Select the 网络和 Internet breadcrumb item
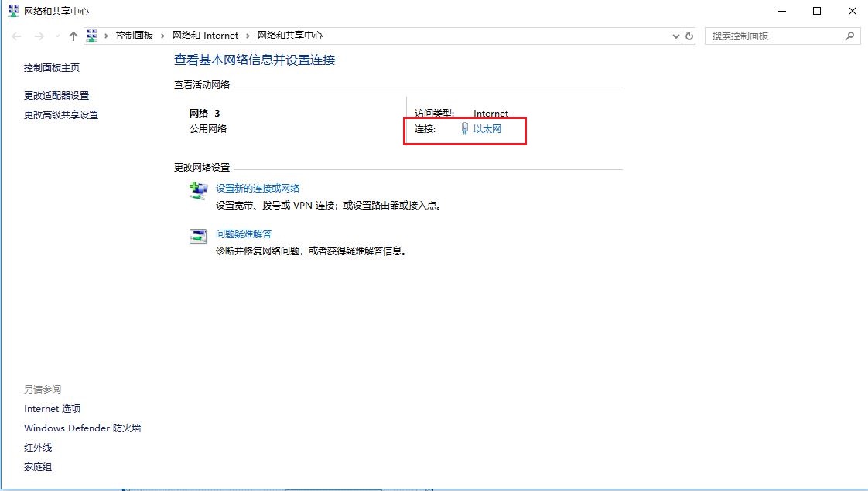 click(x=203, y=36)
